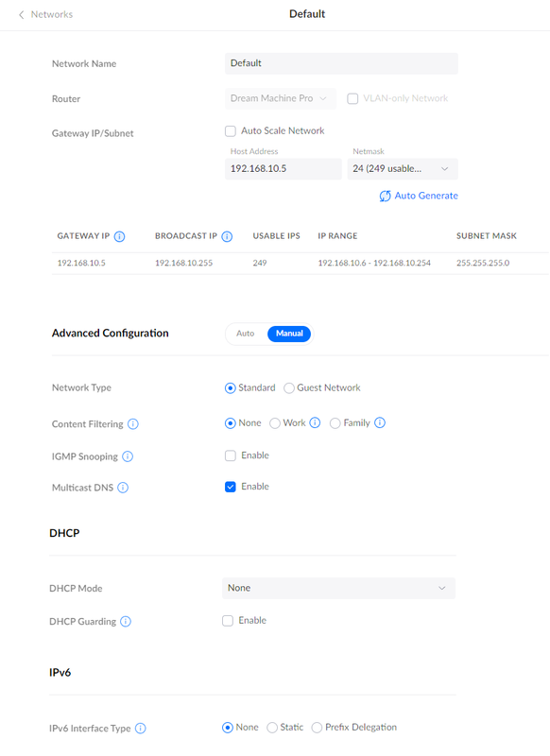Open Broadcast IP info icon
550x756 pixels.
(x=227, y=236)
